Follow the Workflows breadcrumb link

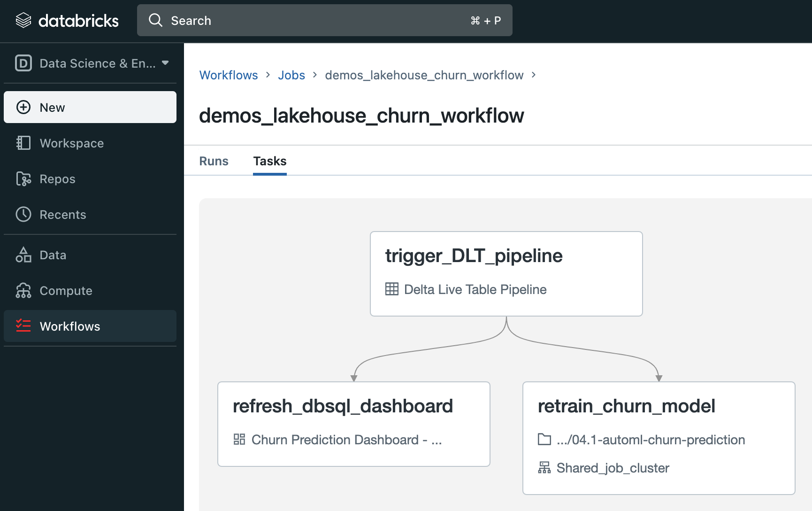coord(229,75)
